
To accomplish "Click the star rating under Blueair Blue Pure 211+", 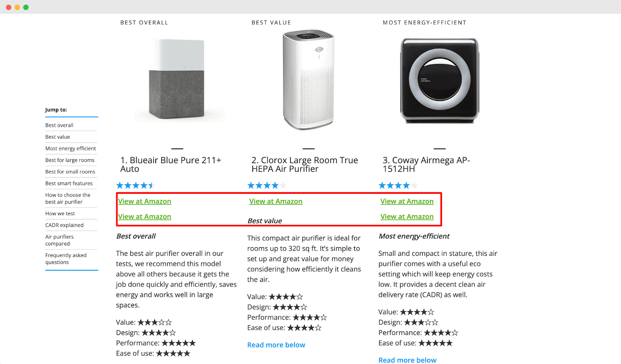I will [135, 185].
